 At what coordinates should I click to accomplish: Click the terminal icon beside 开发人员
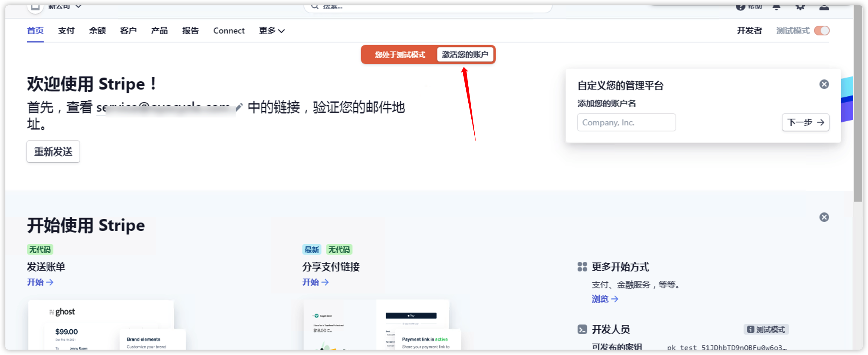coord(581,329)
